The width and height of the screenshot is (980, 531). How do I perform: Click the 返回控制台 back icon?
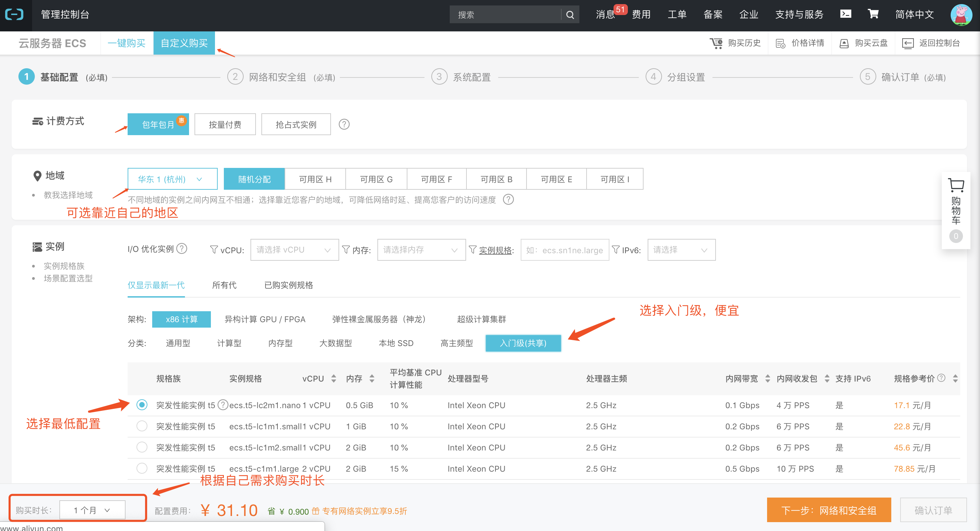[x=908, y=43]
